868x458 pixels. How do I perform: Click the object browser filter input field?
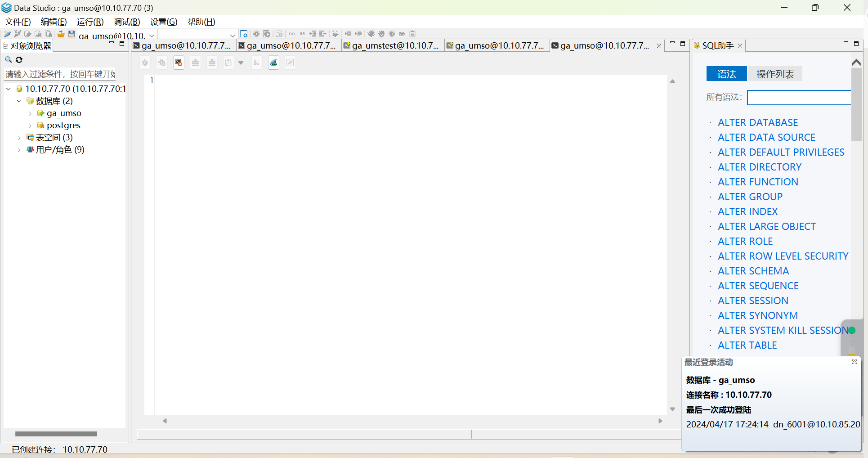(60, 74)
